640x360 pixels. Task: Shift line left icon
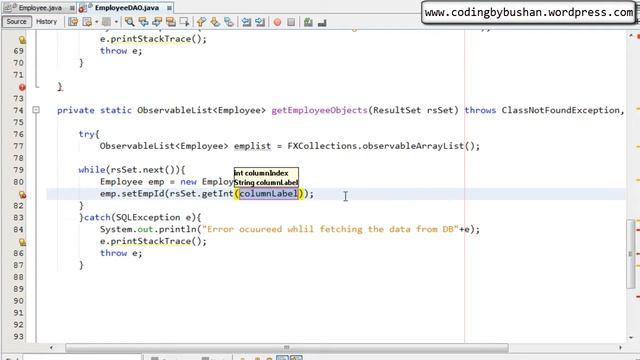[246, 22]
